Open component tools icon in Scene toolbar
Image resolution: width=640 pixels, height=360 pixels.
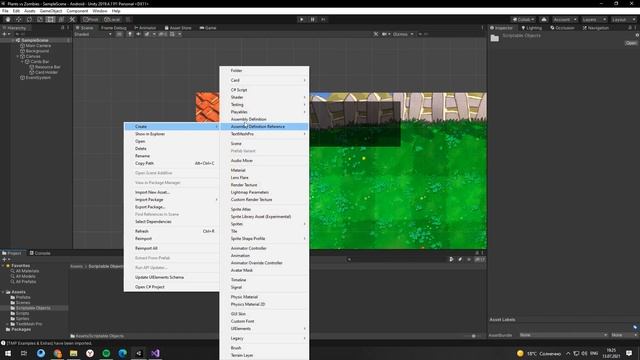[x=376, y=34]
